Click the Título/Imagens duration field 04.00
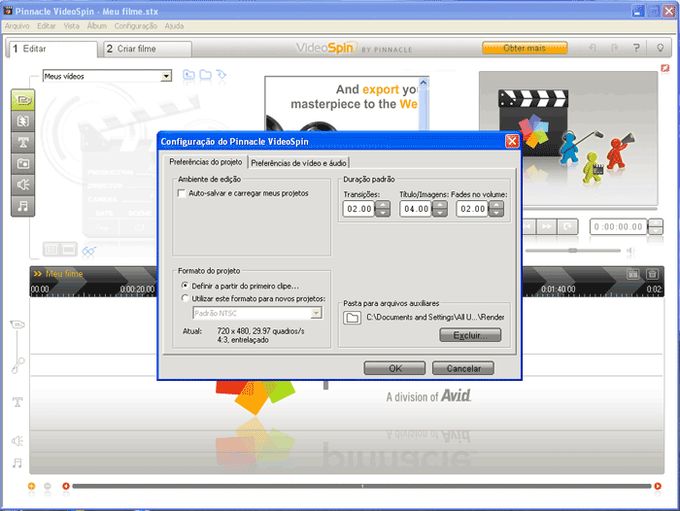Viewport: 680px width, 511px height. click(416, 209)
